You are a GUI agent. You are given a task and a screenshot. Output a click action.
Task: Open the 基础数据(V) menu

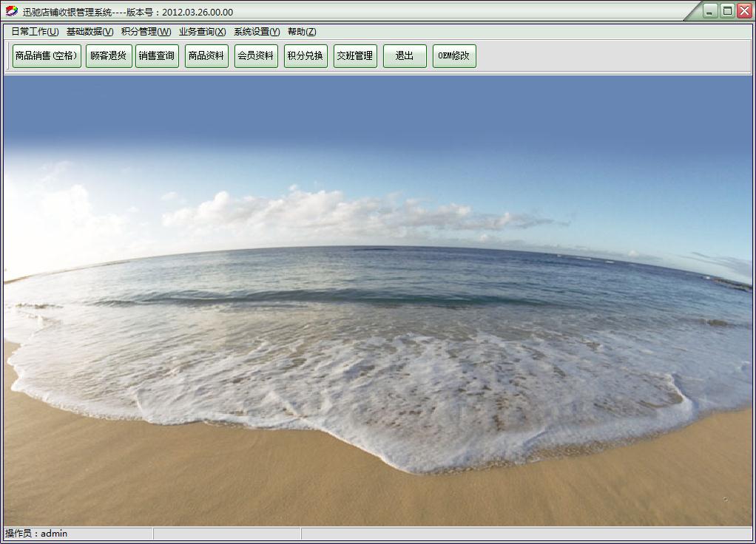click(x=90, y=32)
